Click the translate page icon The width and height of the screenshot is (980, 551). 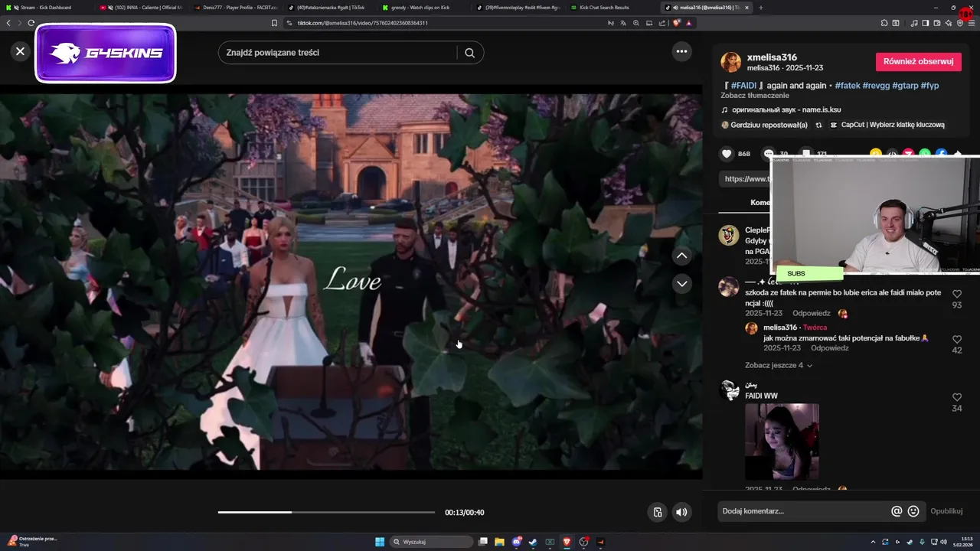click(623, 23)
